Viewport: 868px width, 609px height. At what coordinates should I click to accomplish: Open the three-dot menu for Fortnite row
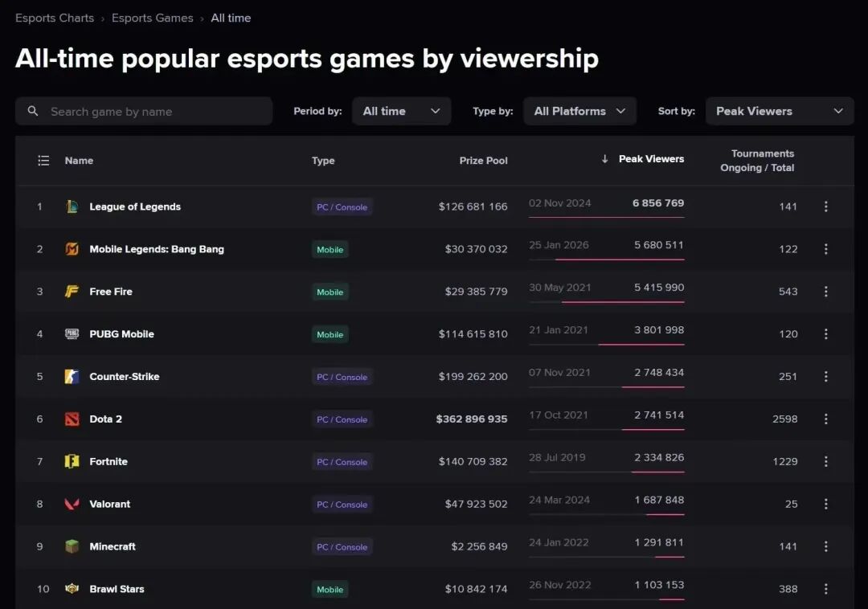(826, 461)
